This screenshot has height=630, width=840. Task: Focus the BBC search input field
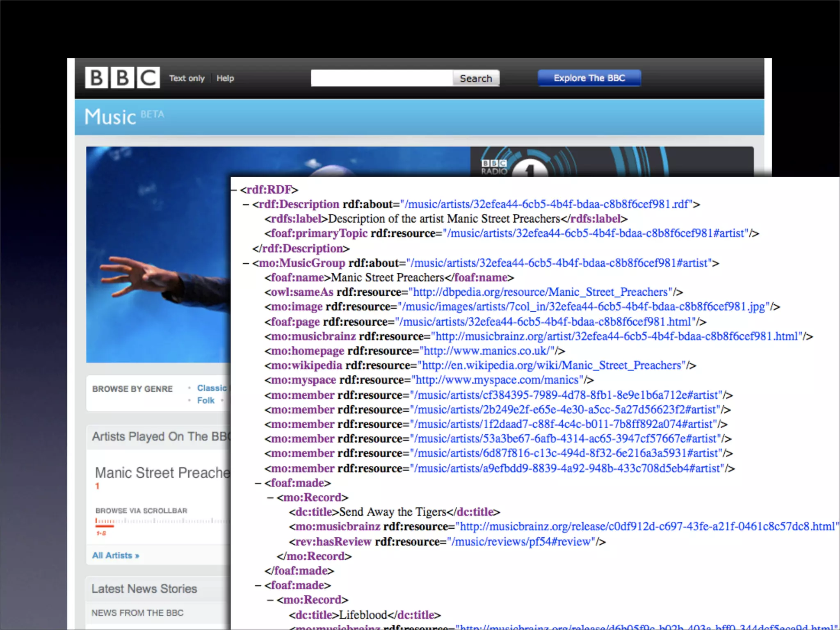point(382,78)
